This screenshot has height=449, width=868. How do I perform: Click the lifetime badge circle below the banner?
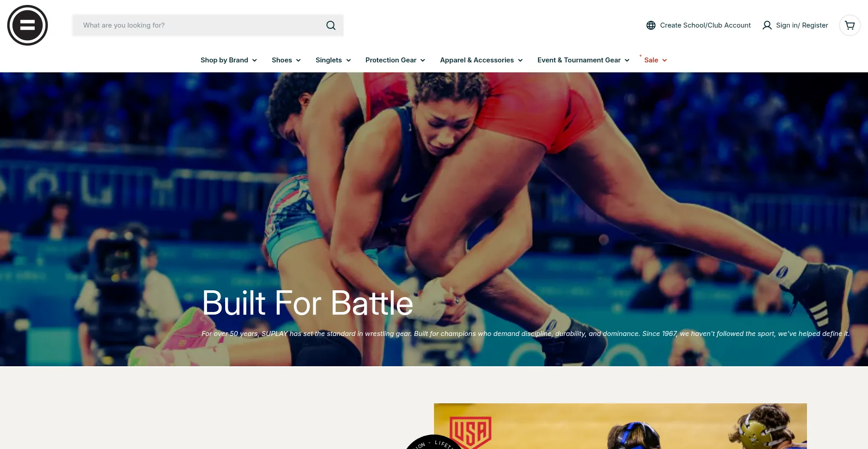(433, 442)
